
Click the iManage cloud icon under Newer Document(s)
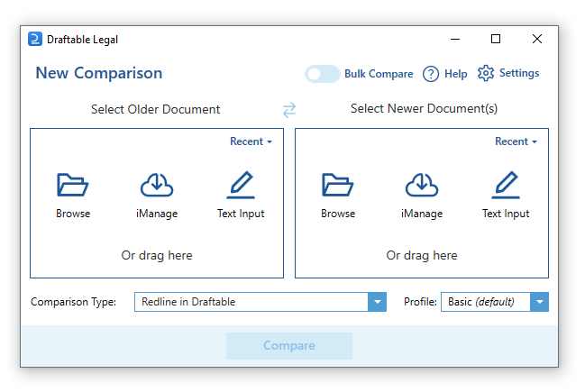(x=422, y=185)
